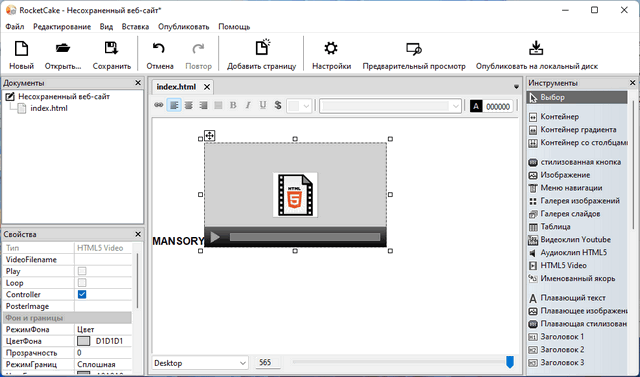This screenshot has width=640, height=377.
Task: Choose the Галерея изображений tool
Action: pos(580,201)
